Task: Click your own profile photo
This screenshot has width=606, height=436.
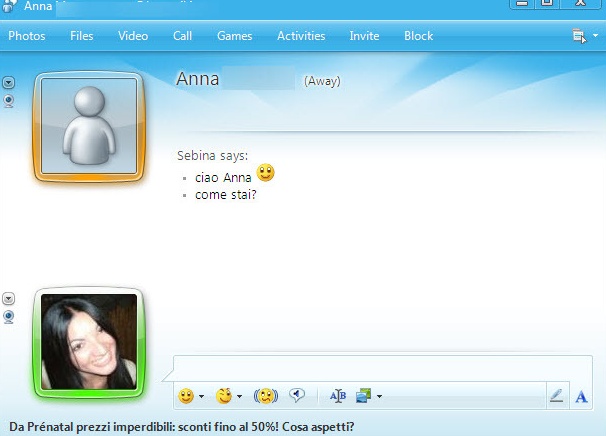Action: point(89,342)
